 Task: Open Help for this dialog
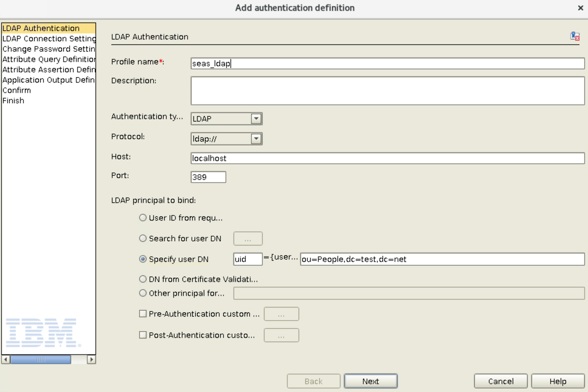(558, 381)
